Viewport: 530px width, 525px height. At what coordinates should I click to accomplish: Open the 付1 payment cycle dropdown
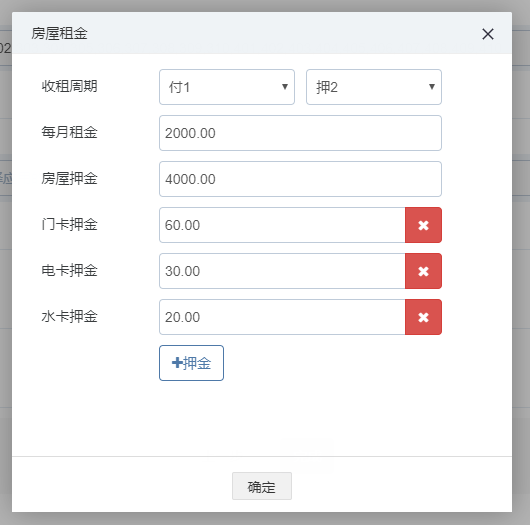click(x=227, y=87)
